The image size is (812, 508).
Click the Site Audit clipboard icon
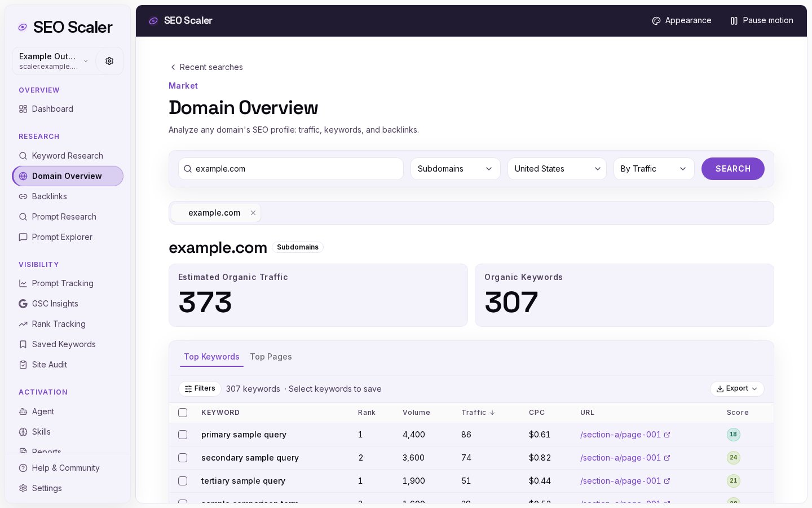pos(23,365)
